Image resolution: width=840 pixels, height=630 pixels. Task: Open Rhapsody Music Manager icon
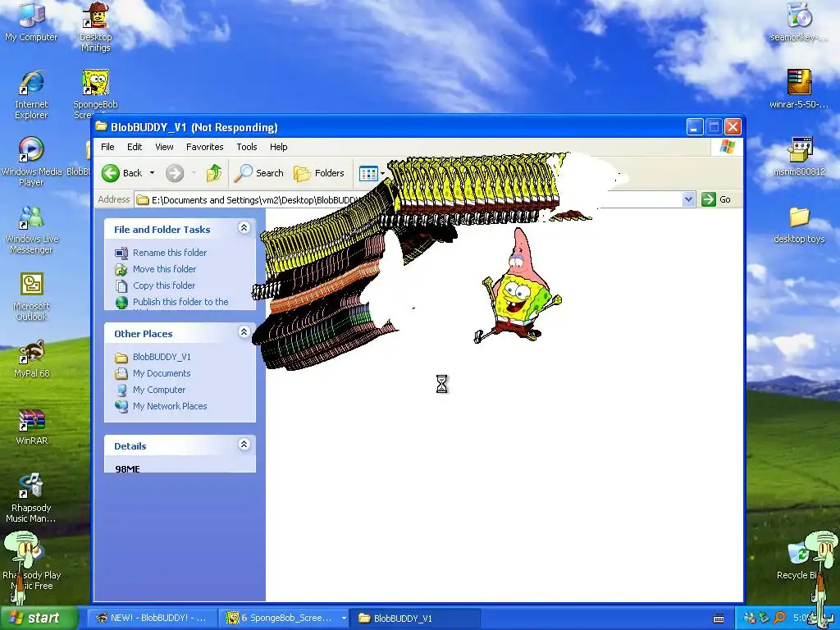pyautogui.click(x=31, y=498)
